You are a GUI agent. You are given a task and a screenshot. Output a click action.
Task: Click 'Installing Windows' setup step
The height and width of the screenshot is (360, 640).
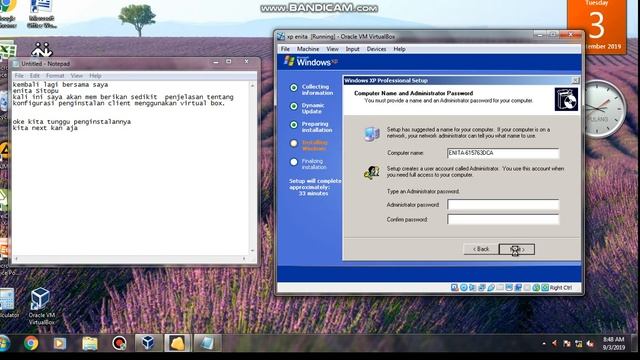(314, 145)
